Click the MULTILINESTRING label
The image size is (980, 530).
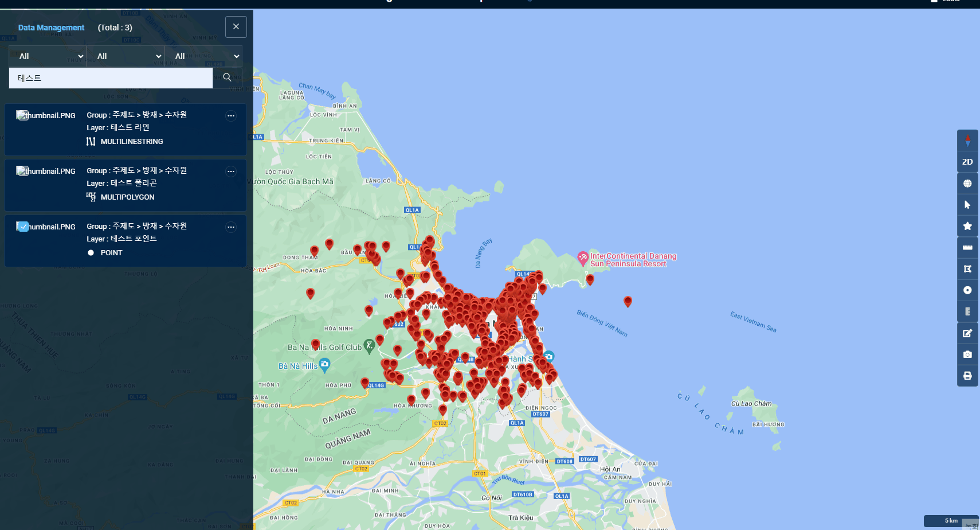click(132, 141)
